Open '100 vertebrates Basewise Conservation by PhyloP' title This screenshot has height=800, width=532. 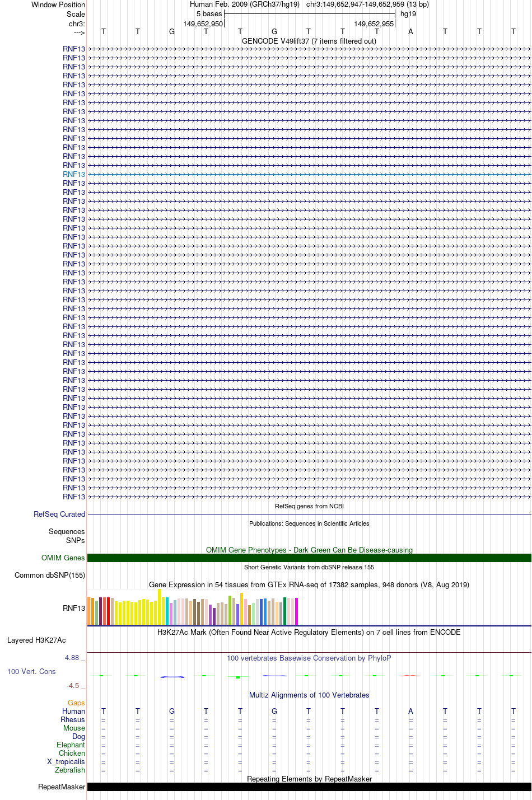point(309,658)
